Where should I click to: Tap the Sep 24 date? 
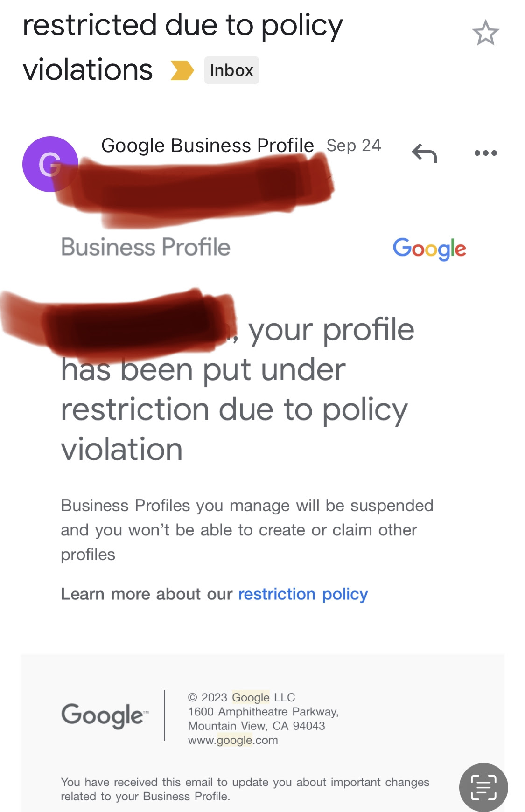[x=354, y=146]
